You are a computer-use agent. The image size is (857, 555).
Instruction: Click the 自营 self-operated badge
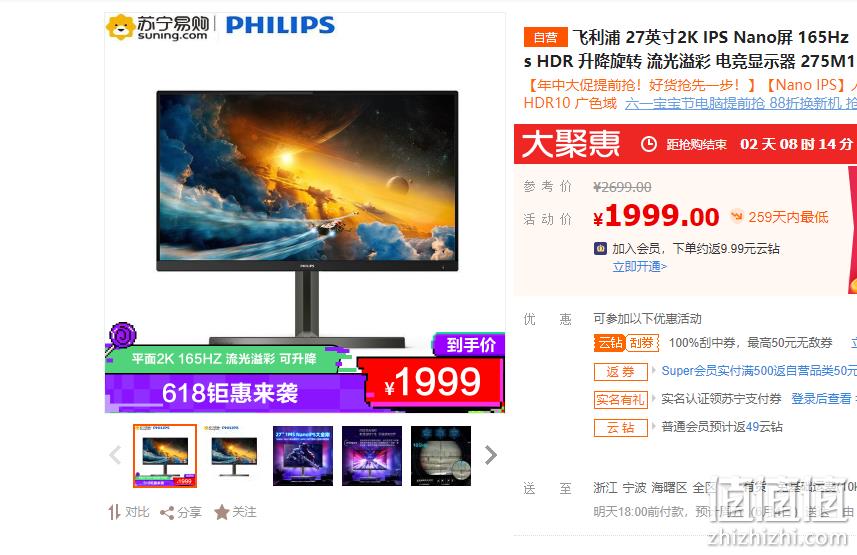(545, 37)
